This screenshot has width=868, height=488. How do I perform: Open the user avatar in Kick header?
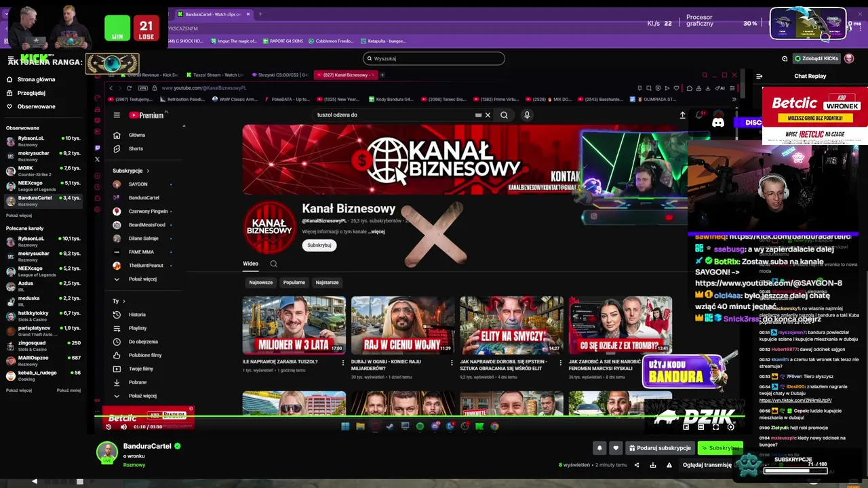tap(849, 58)
